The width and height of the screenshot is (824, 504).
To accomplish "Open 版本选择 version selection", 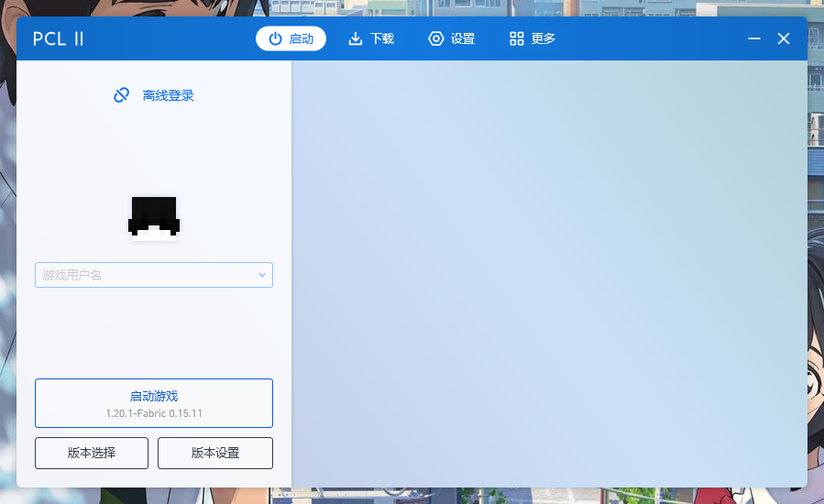I will (92, 453).
